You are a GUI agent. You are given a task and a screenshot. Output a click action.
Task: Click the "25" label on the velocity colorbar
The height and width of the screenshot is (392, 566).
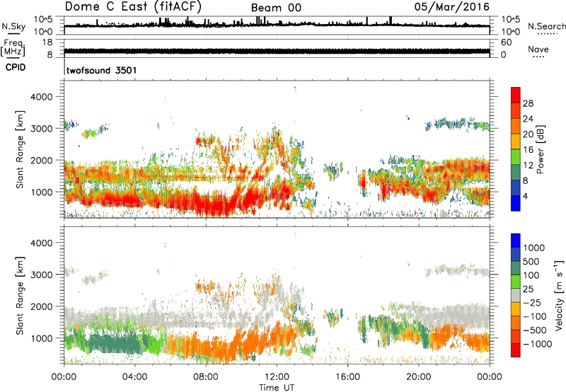pos(528,289)
